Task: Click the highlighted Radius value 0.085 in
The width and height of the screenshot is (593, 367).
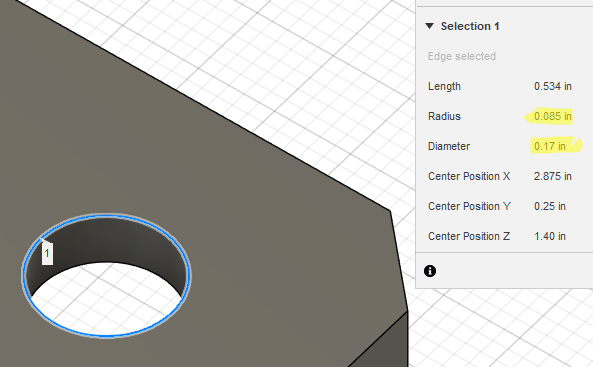Action: click(x=553, y=116)
